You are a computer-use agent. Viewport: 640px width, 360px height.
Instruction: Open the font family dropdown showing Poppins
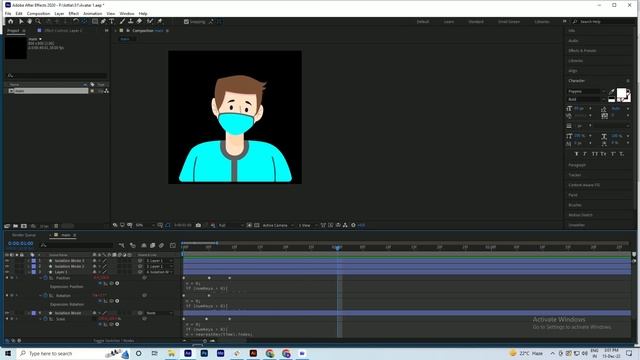pyautogui.click(x=587, y=92)
